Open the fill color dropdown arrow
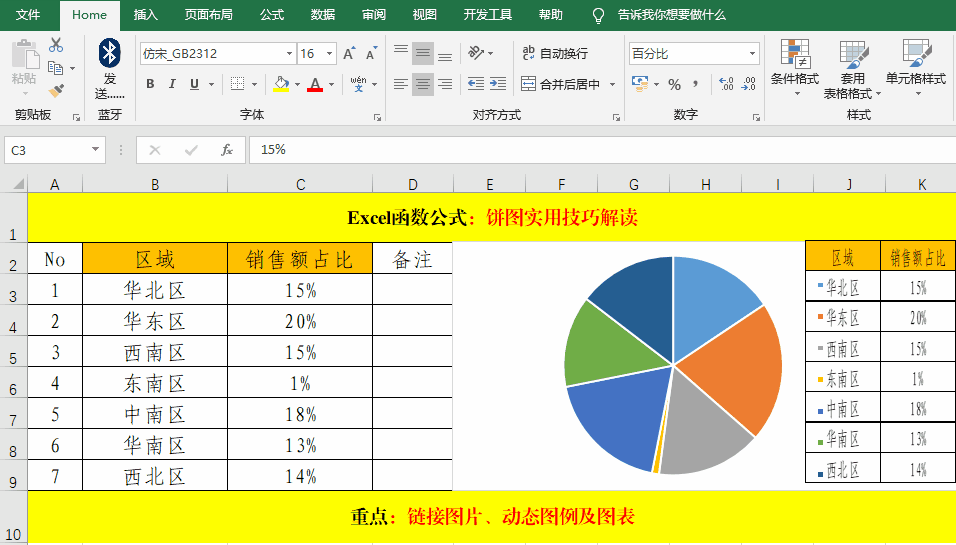Image resolution: width=956 pixels, height=545 pixels. (x=297, y=84)
